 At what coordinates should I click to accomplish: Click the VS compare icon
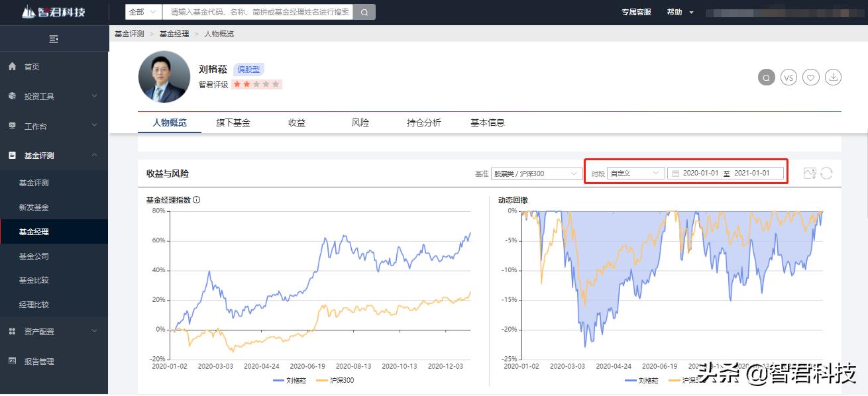[788, 77]
